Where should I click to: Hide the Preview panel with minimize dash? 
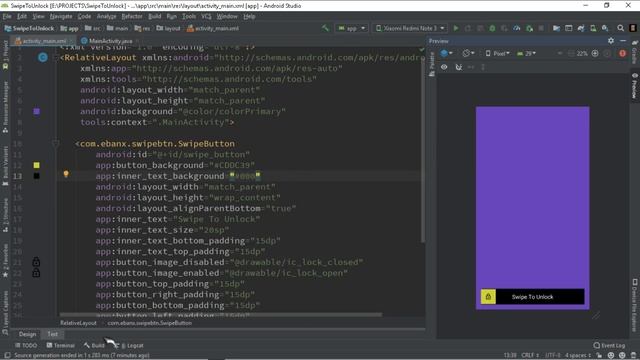[623, 41]
